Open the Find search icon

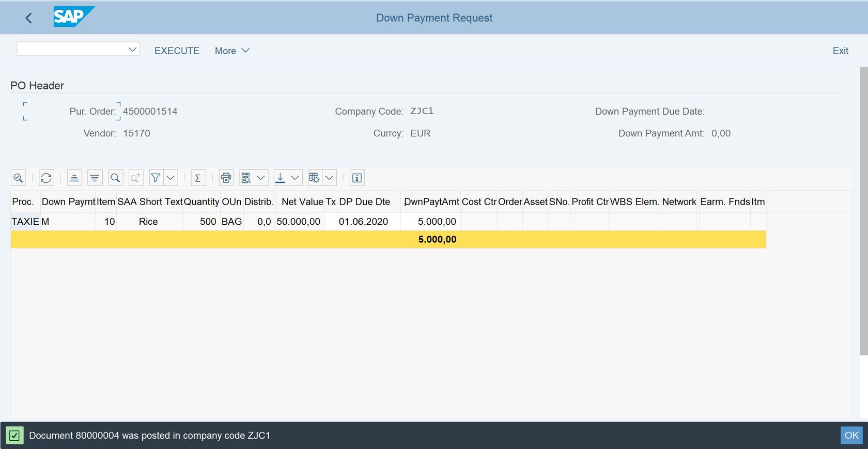tap(115, 178)
